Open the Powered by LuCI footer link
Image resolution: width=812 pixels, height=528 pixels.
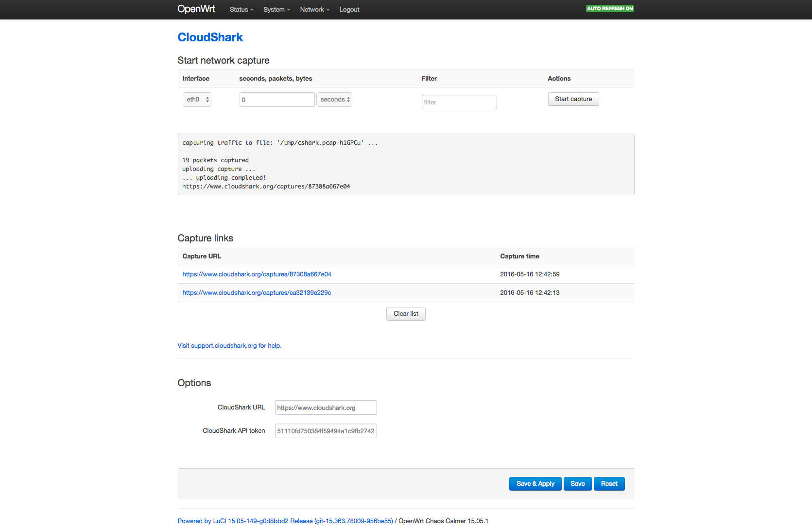285,521
